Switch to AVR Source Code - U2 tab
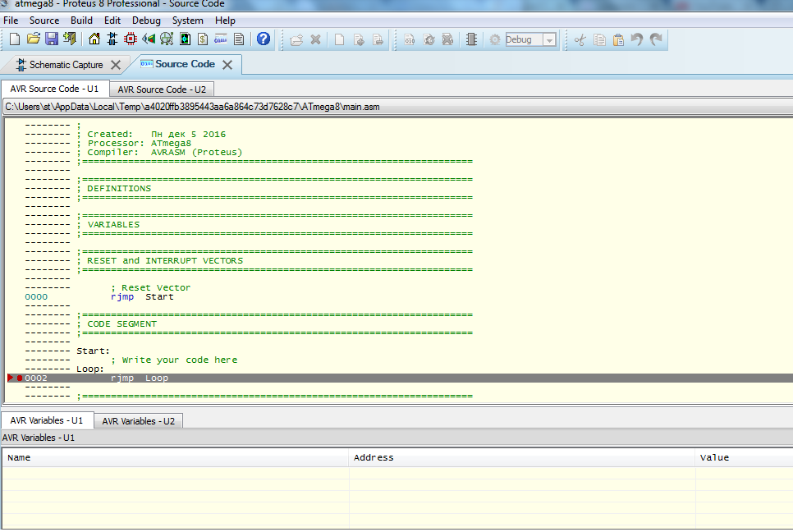Screen dimensions: 793x532 point(161,89)
